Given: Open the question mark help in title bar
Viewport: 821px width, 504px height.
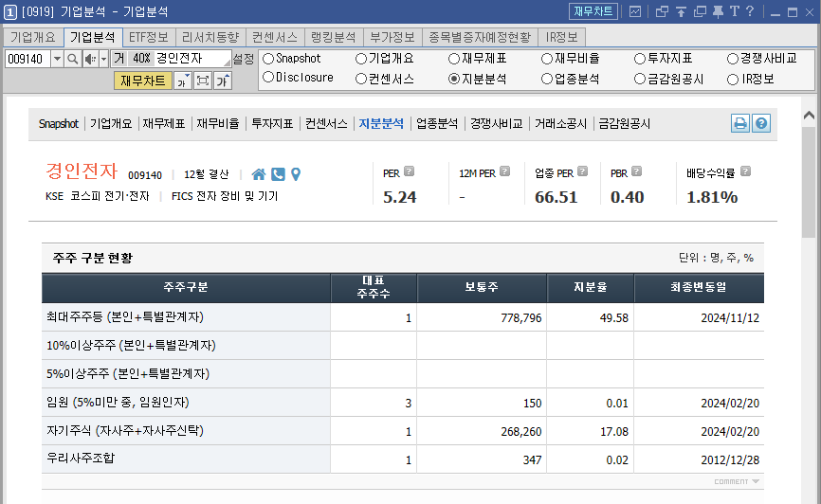Looking at the screenshot, I should pyautogui.click(x=750, y=11).
